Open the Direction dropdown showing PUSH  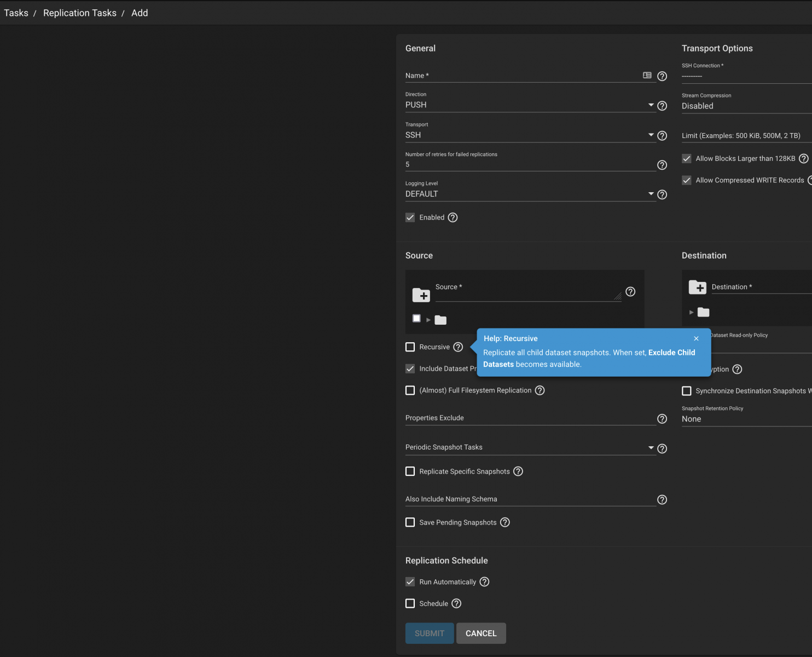[x=530, y=105]
